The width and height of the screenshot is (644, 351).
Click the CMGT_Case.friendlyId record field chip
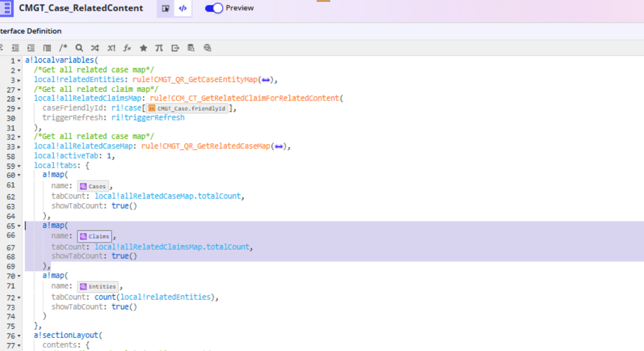click(186, 108)
